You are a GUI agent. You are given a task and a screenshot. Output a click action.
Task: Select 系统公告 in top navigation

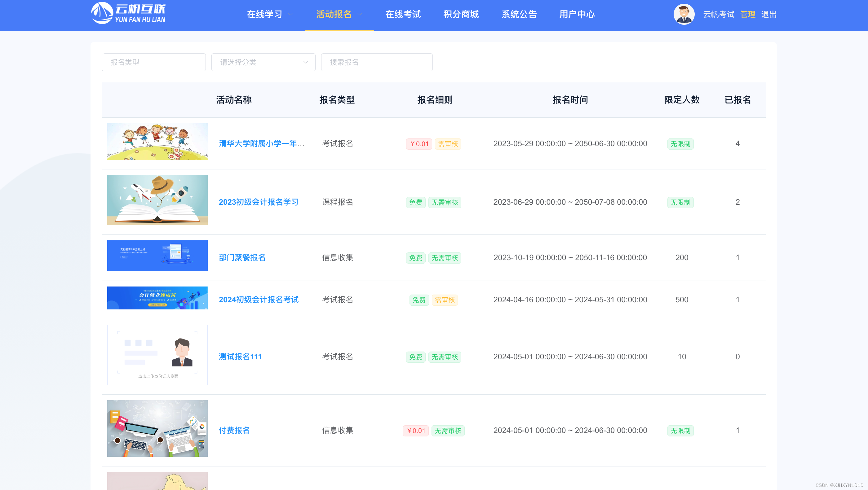(519, 14)
